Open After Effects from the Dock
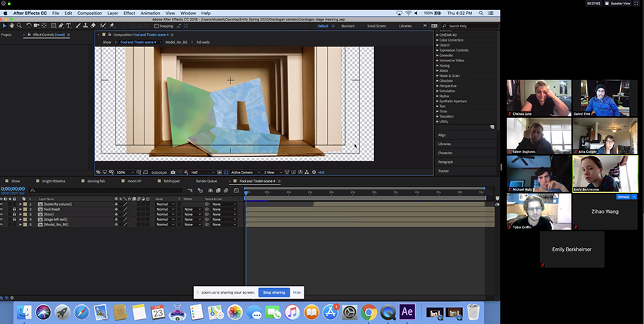This screenshot has width=644, height=324. (x=407, y=311)
